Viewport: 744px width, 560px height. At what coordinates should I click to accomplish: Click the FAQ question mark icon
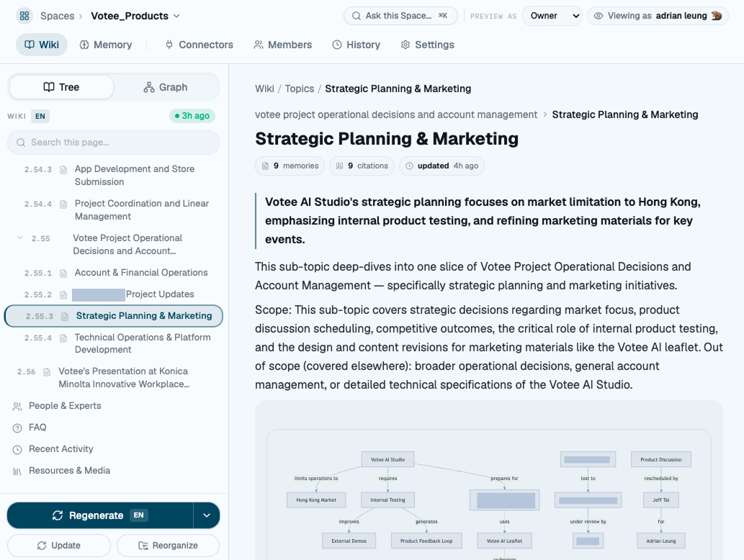coord(17,428)
